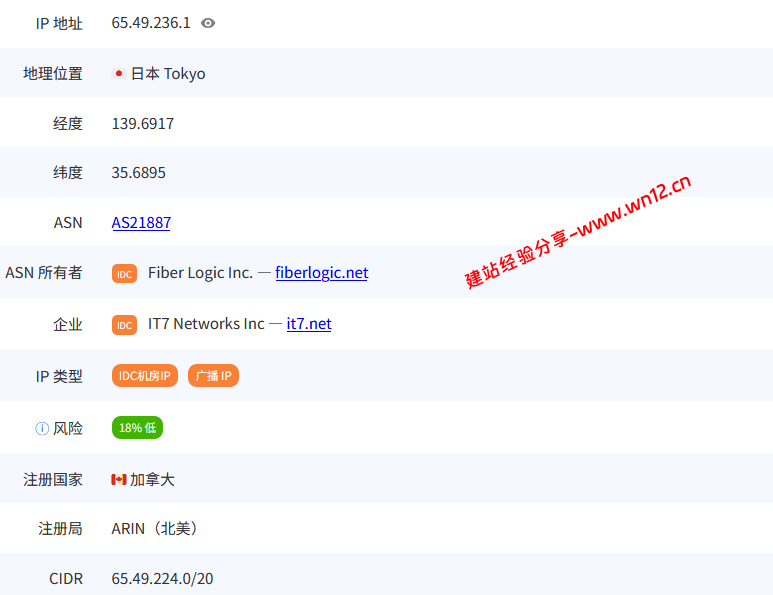The height and width of the screenshot is (595, 773).
Task: Click the IDC badge beside Fiber Logic Inc.
Action: click(124, 274)
